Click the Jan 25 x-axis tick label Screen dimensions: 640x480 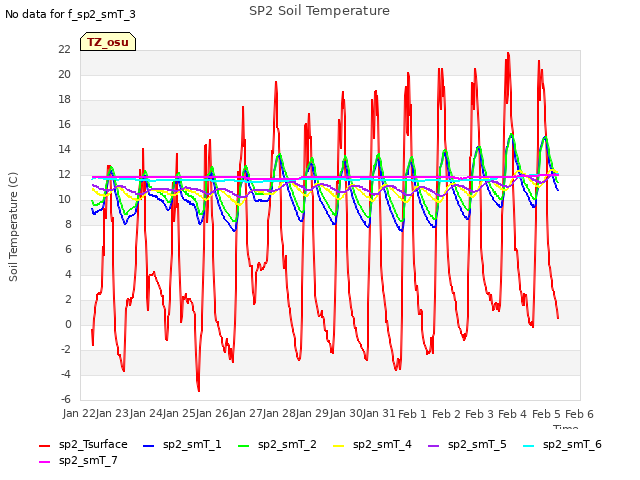[x=179, y=414]
